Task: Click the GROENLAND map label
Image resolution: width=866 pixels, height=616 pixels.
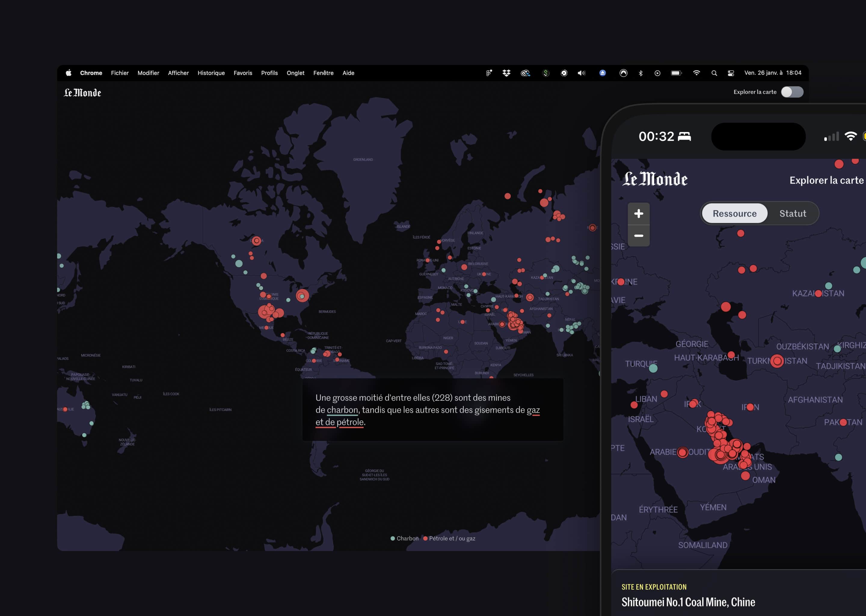Action: click(x=363, y=160)
